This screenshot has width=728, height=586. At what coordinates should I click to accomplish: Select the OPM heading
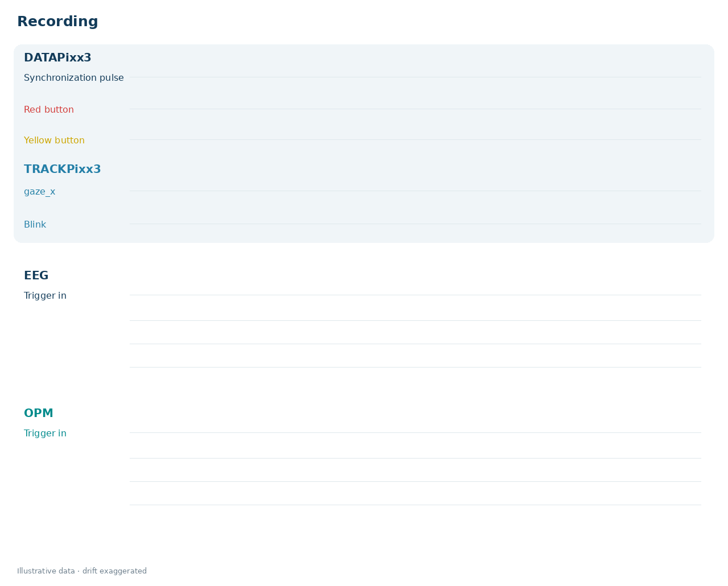pyautogui.click(x=39, y=413)
